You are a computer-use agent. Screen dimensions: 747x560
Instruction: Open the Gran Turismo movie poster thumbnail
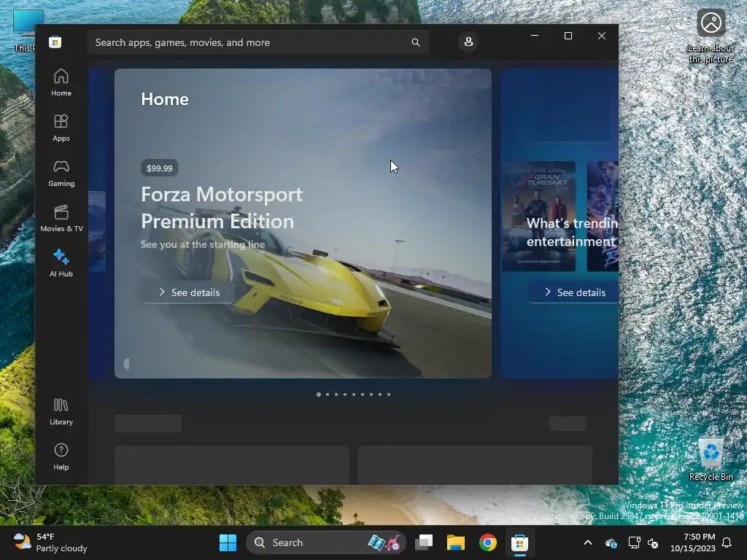[539, 216]
